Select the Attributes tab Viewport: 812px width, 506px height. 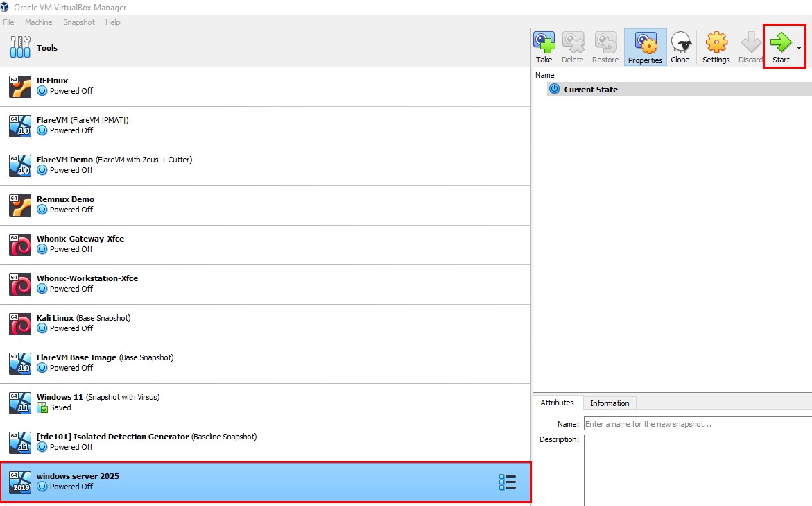[x=558, y=403]
